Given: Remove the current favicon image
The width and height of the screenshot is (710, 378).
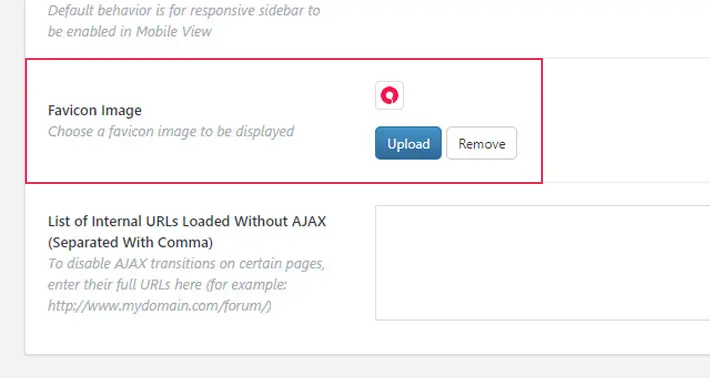Looking at the screenshot, I should (481, 143).
